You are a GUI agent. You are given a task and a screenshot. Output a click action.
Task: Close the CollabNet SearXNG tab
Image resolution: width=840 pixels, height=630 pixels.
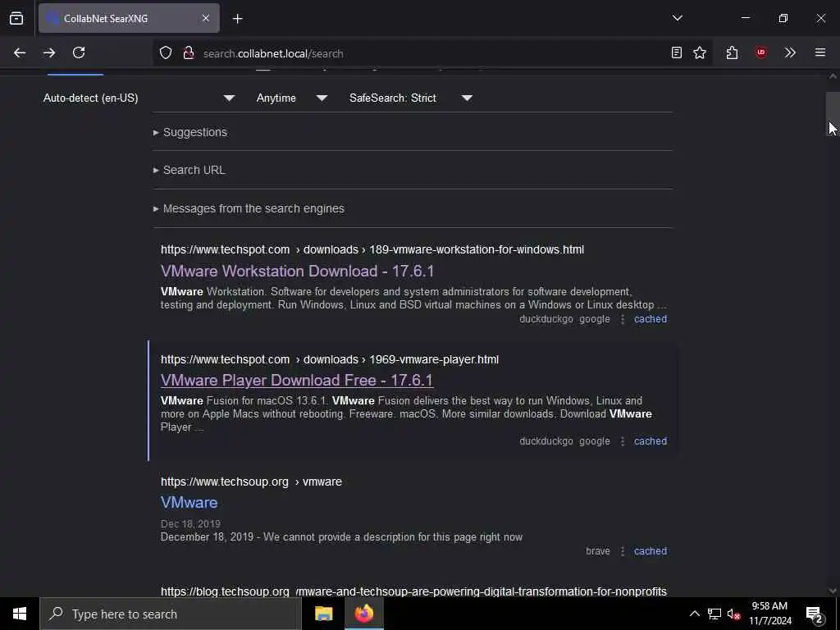pos(206,18)
